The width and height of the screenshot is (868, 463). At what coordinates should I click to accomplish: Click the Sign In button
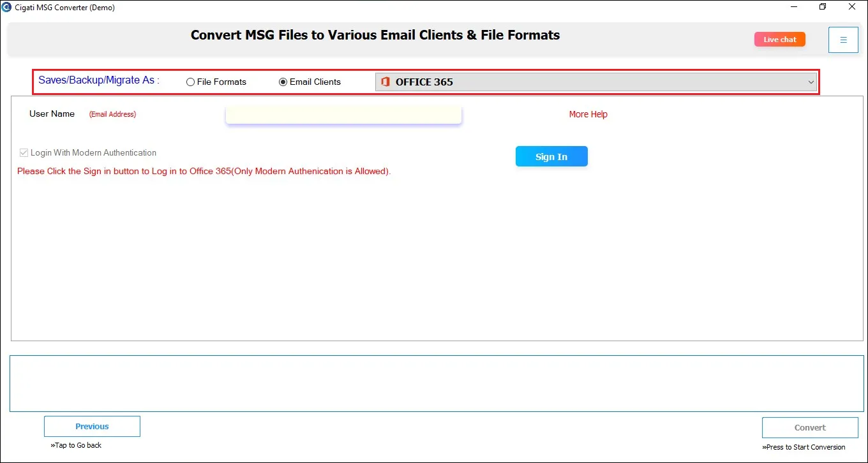551,157
